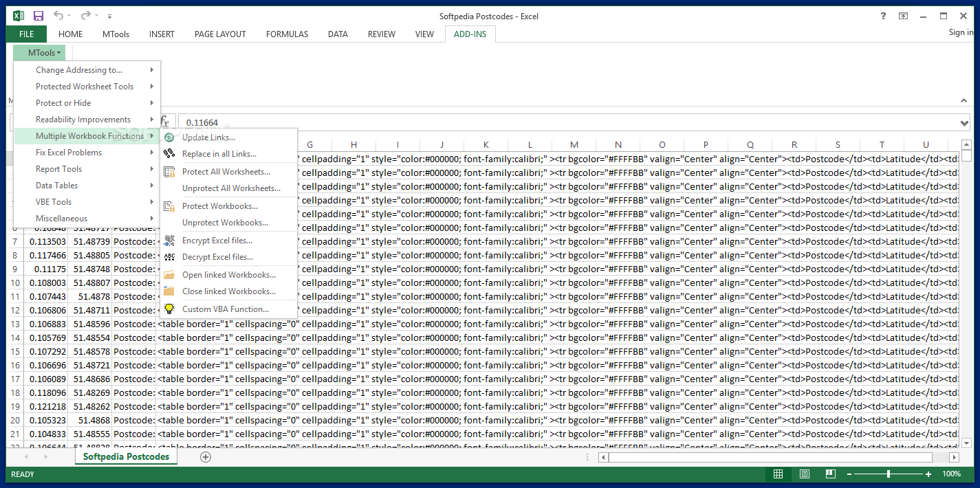Viewport: 980px width, 488px height.
Task: Open VBE Tools menu entry
Action: point(87,202)
